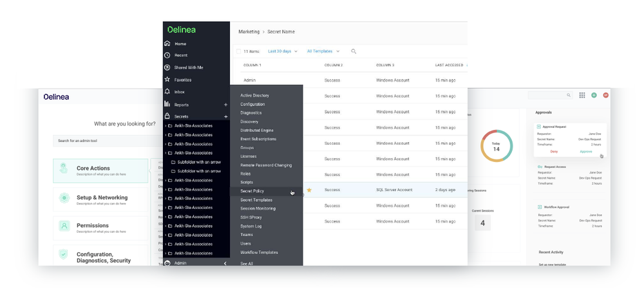Open the Permissions card

click(100, 228)
